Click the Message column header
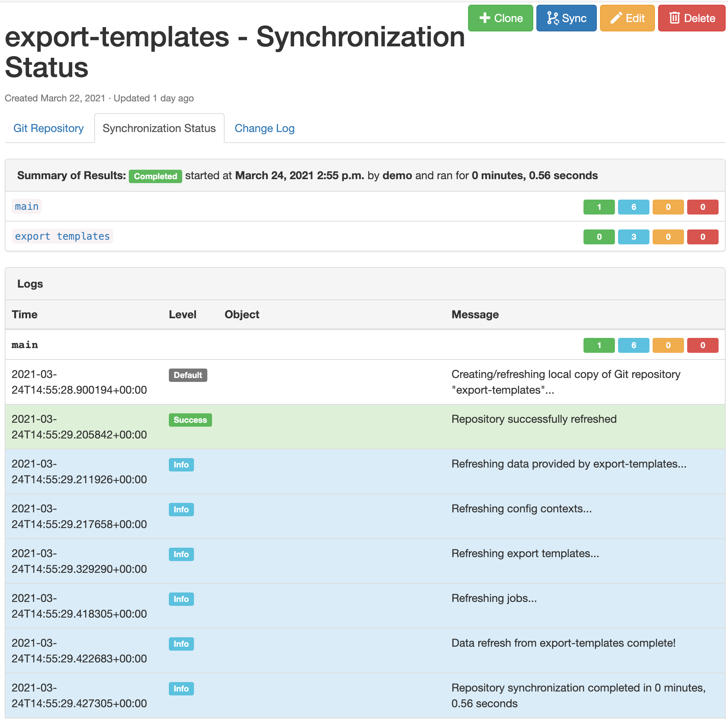The image size is (728, 719). point(475,314)
